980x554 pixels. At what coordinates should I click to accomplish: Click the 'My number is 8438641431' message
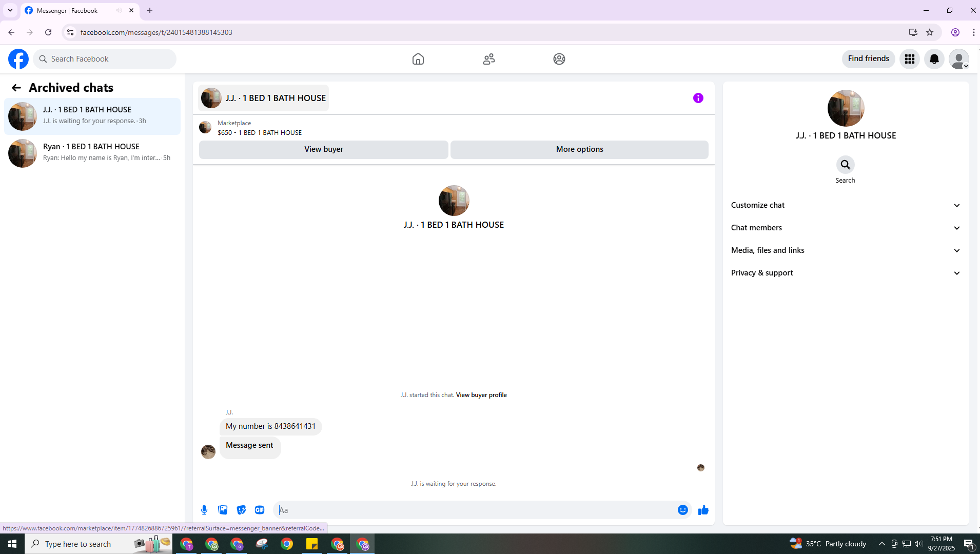[270, 426]
